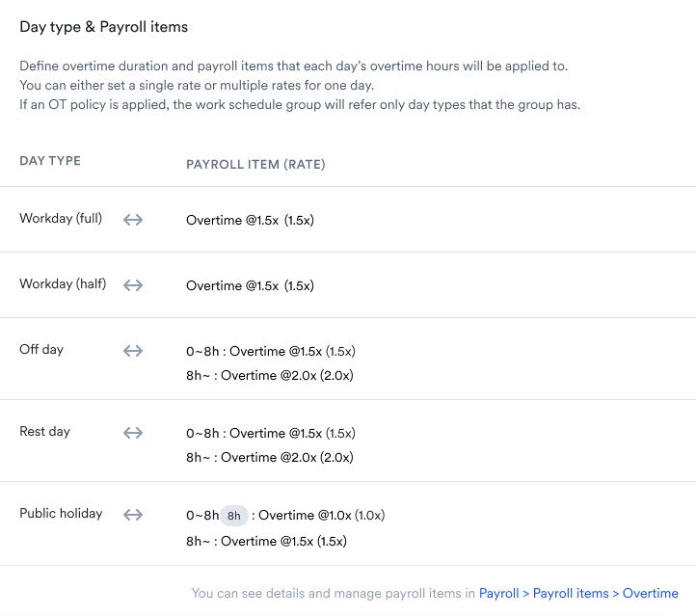
Task: Click the double arrow next to Rest day
Action: click(x=133, y=433)
